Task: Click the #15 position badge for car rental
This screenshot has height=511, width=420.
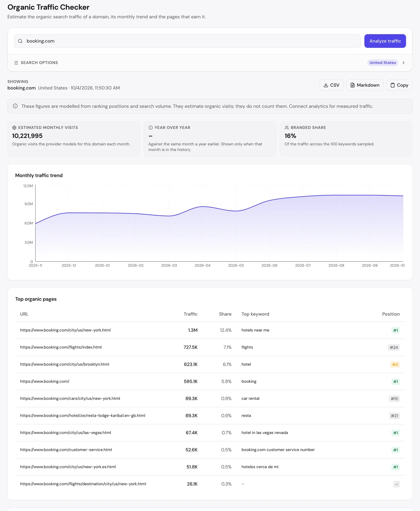Action: (394, 399)
